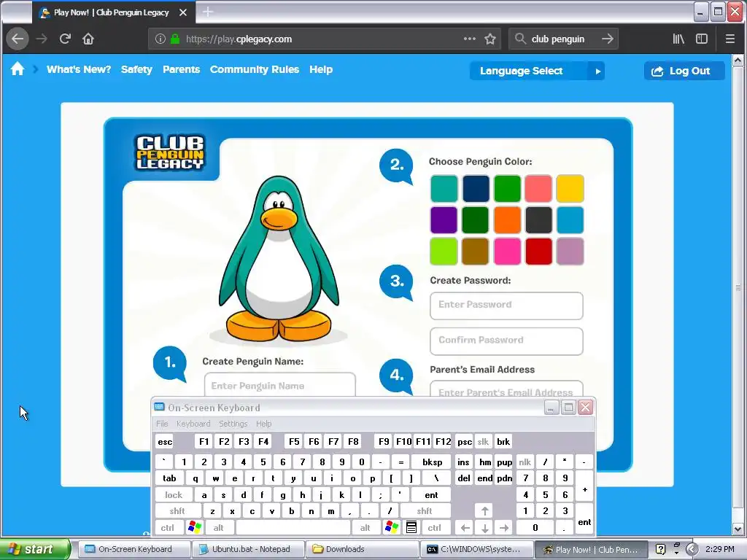Toggle the left ctrl key on keyboard
The height and width of the screenshot is (560, 747).
pos(167,528)
